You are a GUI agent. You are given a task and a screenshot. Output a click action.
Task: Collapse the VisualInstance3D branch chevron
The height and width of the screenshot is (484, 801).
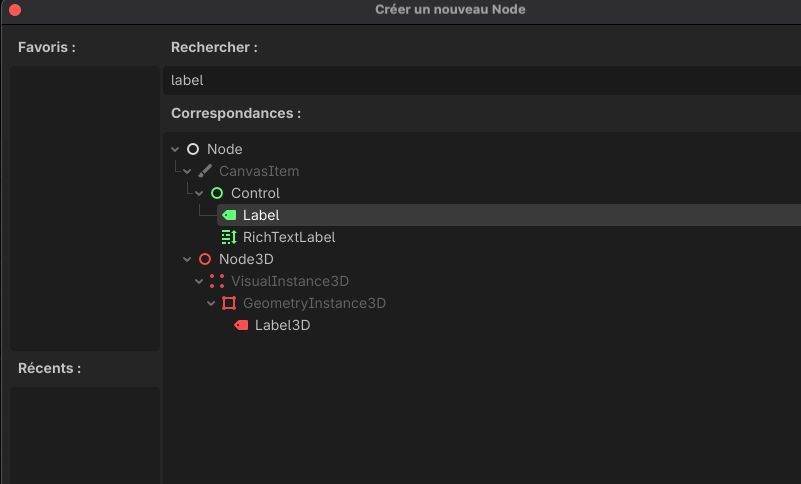coord(199,281)
